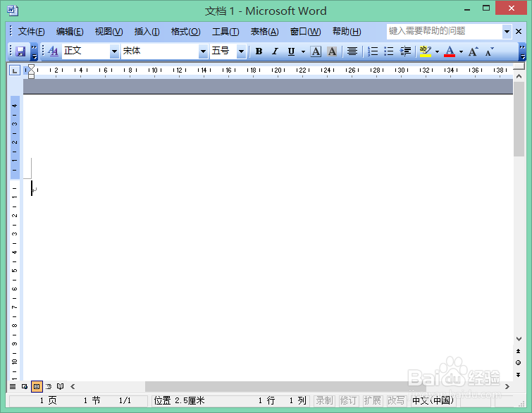Maximize the Word window
The height and width of the screenshot is (413, 532).
(486, 8)
